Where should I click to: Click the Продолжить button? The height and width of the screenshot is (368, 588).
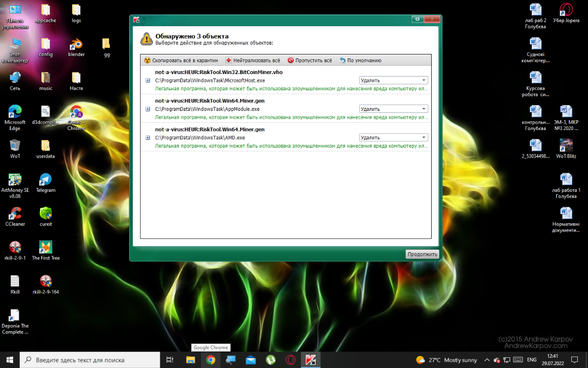click(422, 254)
